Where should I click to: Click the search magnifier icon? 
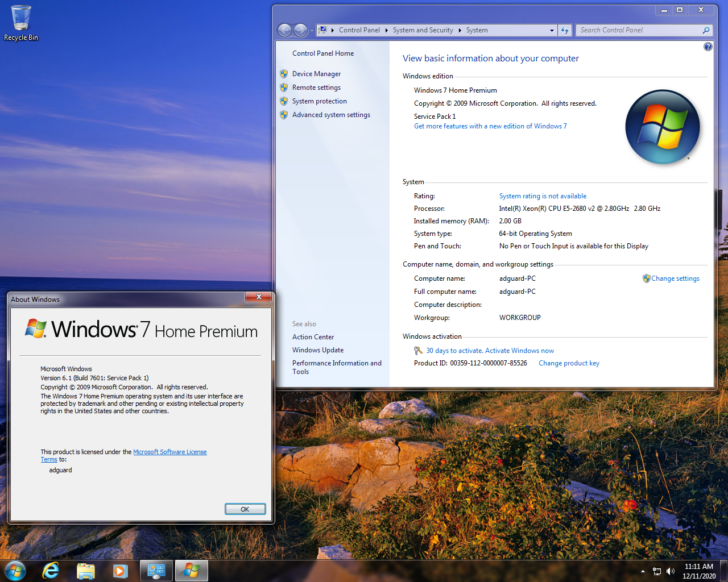706,30
